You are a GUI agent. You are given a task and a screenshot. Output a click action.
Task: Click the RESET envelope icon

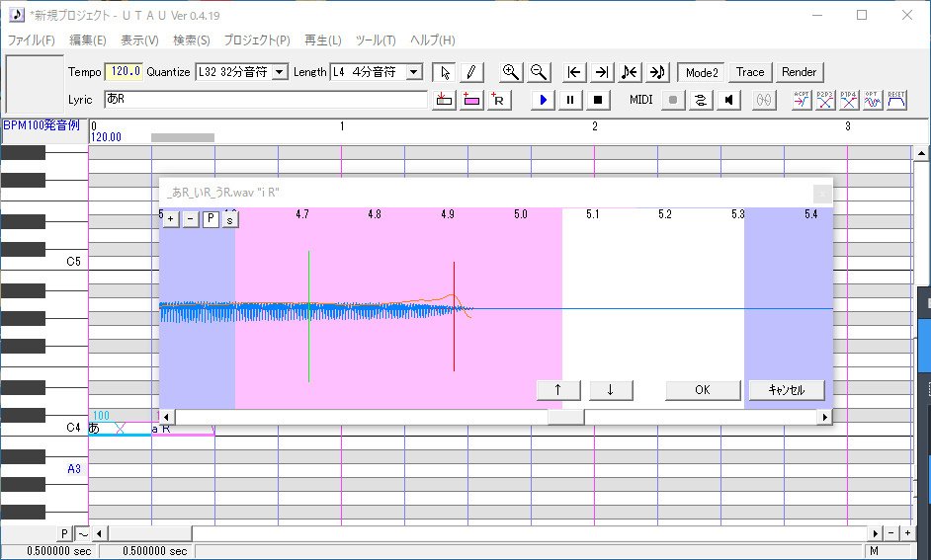pyautogui.click(x=896, y=100)
